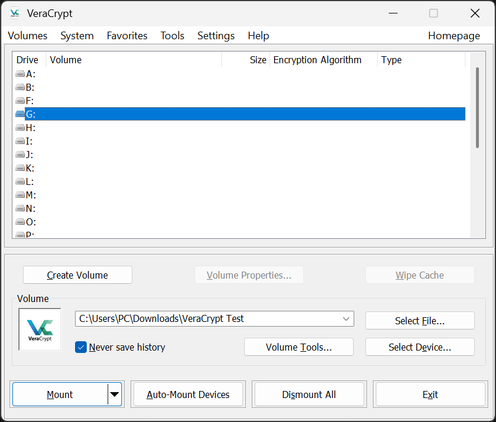Select the A: drive letter text

click(31, 74)
